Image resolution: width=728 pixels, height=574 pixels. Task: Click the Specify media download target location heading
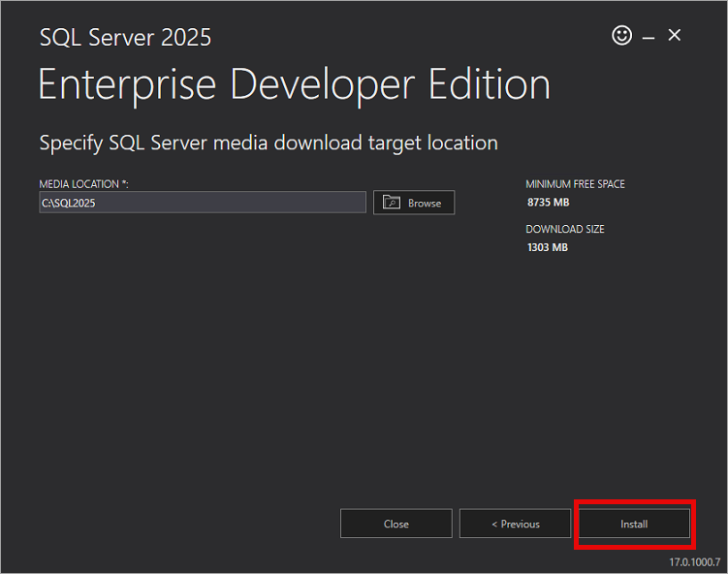pyautogui.click(x=269, y=143)
